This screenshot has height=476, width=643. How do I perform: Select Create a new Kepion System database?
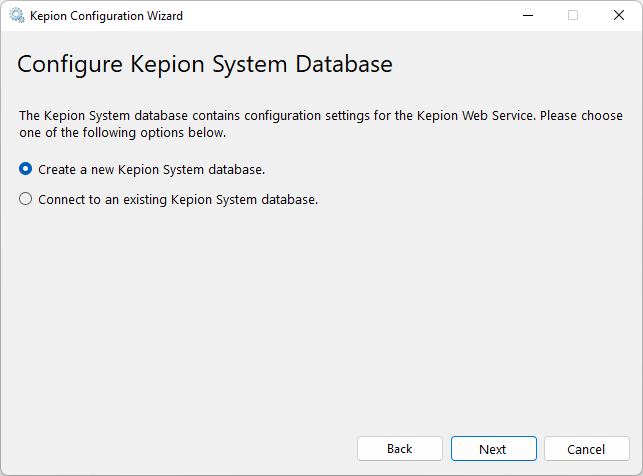coord(142,169)
